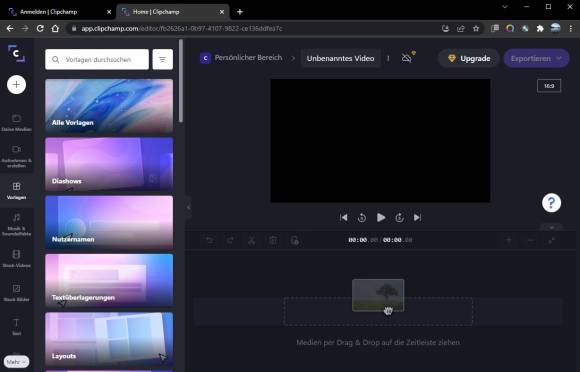Open the help question mark button

551,203
